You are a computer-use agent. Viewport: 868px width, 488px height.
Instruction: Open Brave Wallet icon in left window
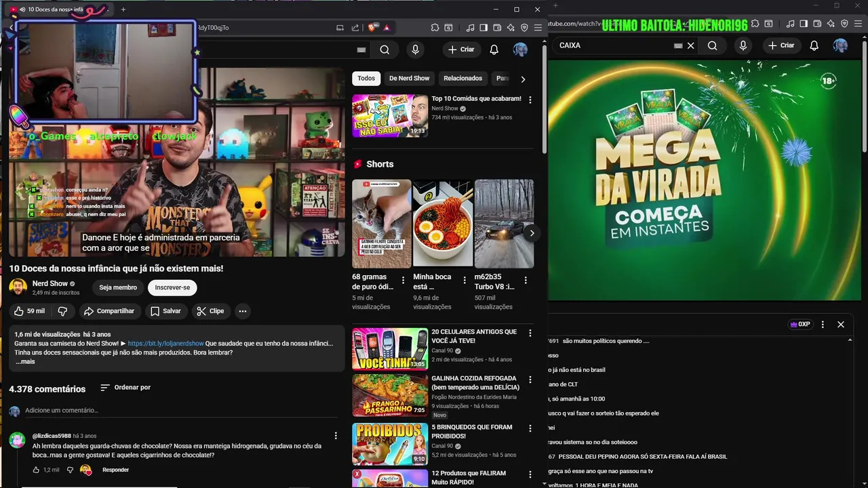tap(497, 28)
